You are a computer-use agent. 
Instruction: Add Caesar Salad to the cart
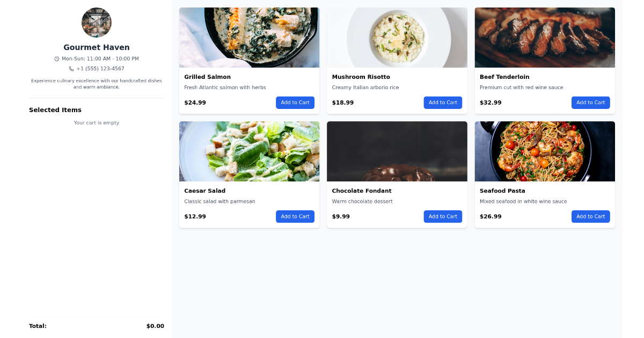pos(295,216)
